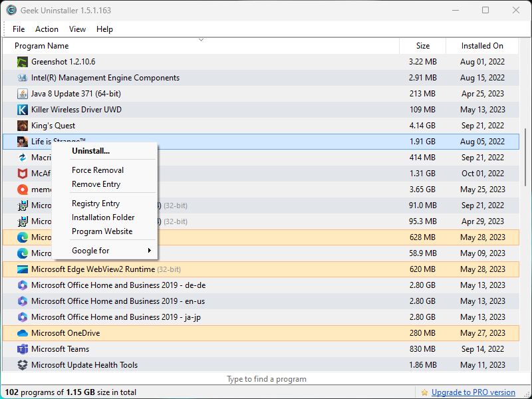
Task: Click the installer icon in the 91.0 MB row
Action: [x=23, y=205]
